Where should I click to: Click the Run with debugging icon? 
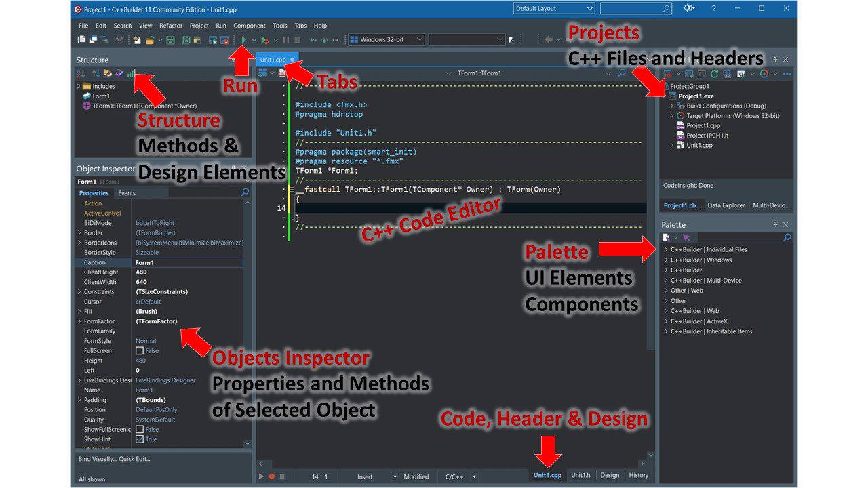tap(265, 40)
